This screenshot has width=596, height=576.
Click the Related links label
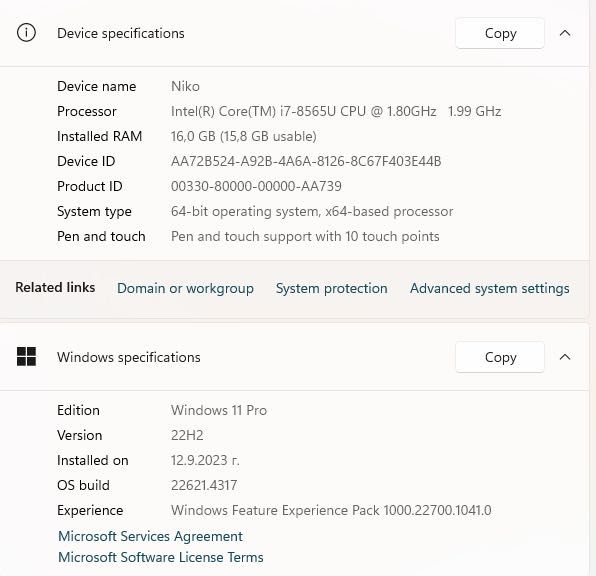[x=55, y=287]
